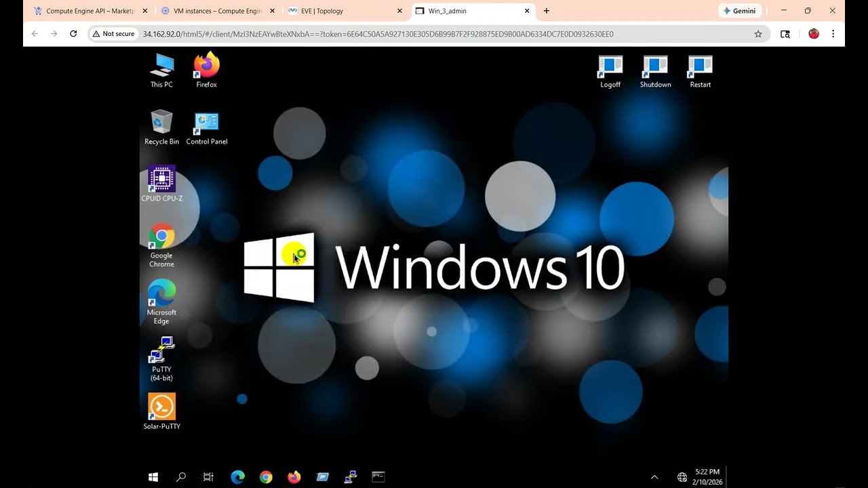Open Task View on the taskbar
This screenshot has width=868, height=488.
click(209, 477)
